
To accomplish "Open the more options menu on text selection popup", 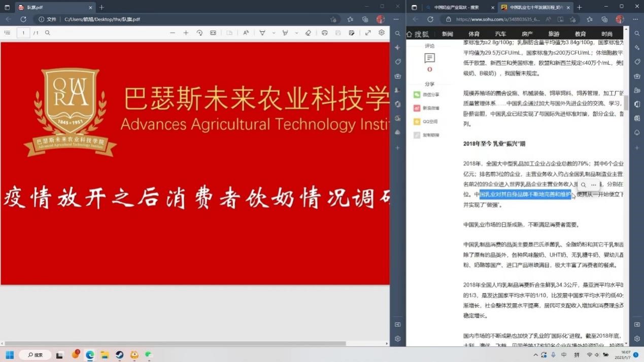I will (x=593, y=185).
